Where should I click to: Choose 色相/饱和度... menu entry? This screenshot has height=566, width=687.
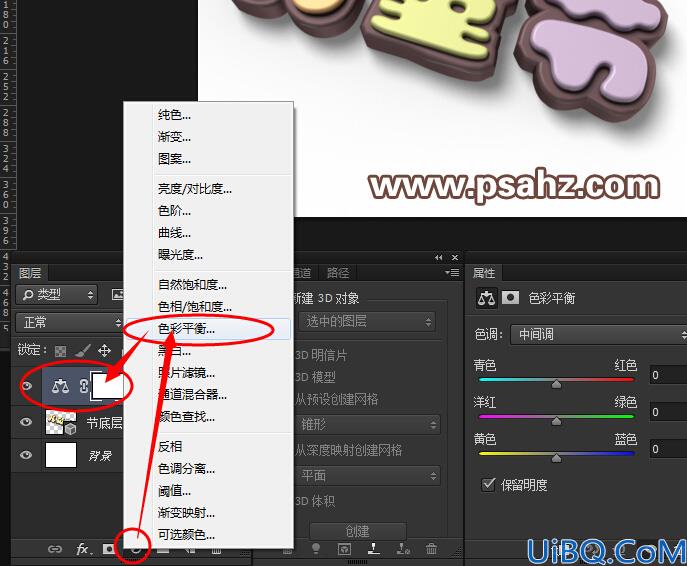(x=195, y=307)
